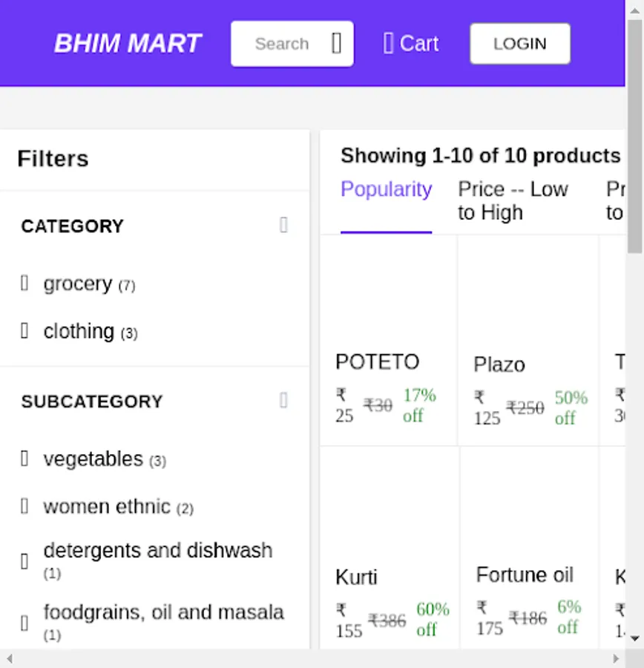
Task: Click the Search input field
Action: click(x=286, y=43)
